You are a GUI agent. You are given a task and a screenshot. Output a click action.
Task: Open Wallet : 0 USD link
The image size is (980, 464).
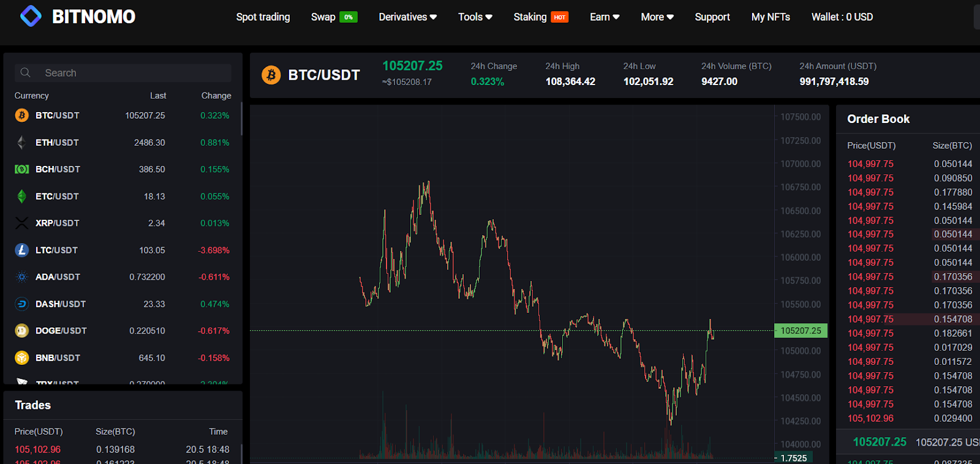842,17
